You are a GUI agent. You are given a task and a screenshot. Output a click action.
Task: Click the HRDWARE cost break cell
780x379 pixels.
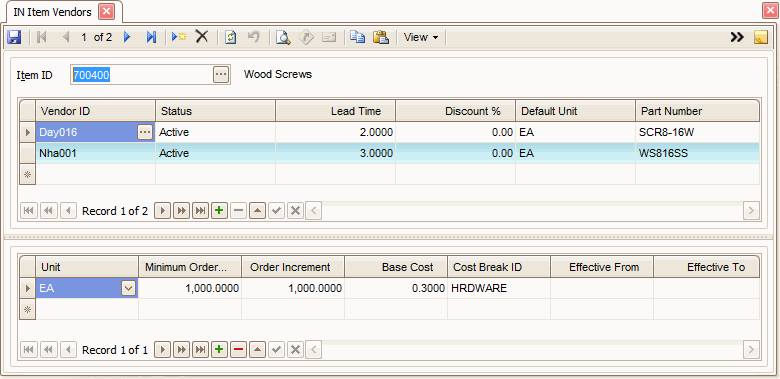point(499,288)
